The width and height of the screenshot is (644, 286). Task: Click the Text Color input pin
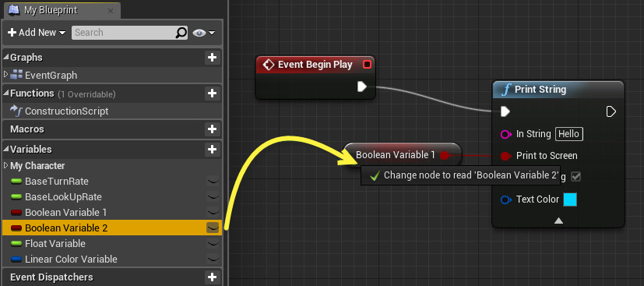[x=506, y=199]
